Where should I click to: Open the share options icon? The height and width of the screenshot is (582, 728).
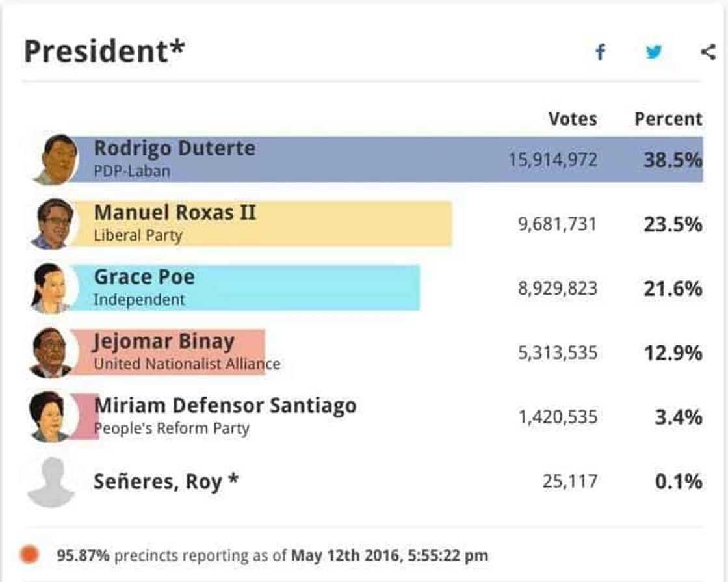coord(707,51)
